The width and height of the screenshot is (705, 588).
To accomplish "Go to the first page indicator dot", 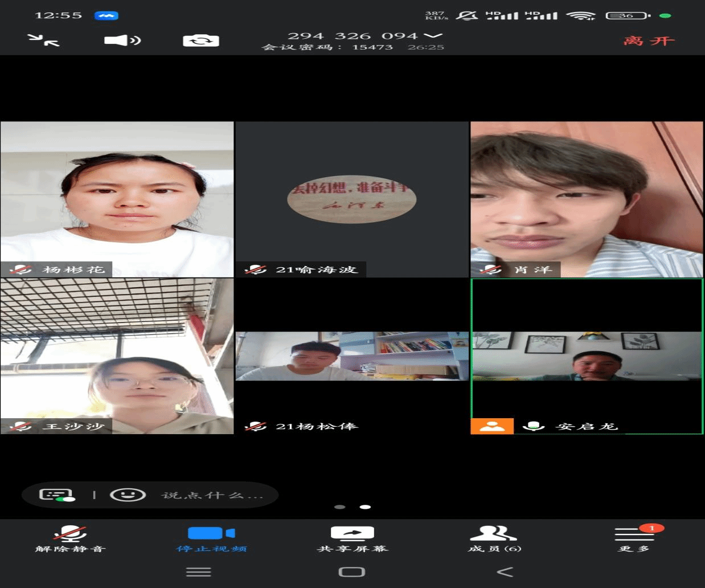I will [x=340, y=507].
